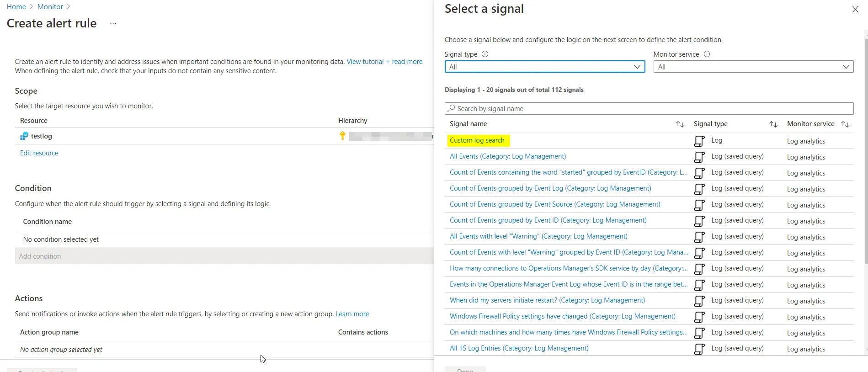Open View tutorial + read more link
868x372 pixels.
click(x=384, y=62)
